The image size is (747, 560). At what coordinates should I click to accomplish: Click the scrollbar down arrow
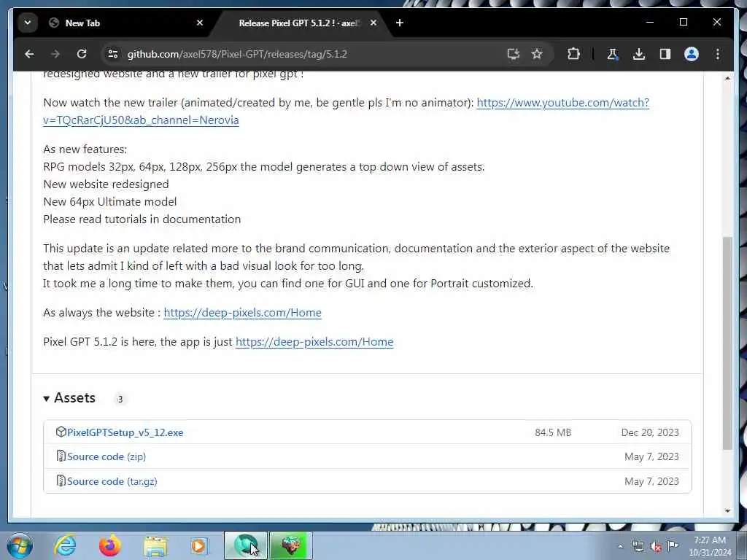[727, 511]
